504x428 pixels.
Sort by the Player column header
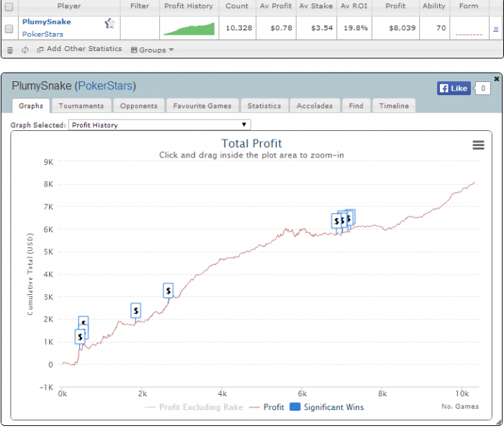pos(69,6)
